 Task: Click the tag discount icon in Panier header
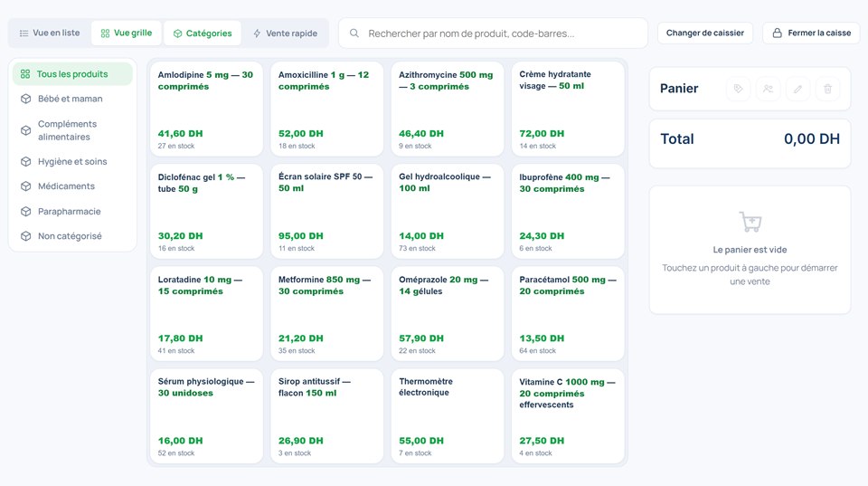click(x=738, y=89)
